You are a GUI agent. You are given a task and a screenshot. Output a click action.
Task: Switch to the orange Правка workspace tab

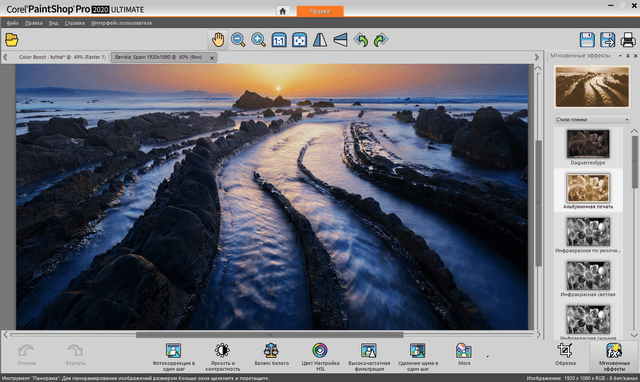320,11
